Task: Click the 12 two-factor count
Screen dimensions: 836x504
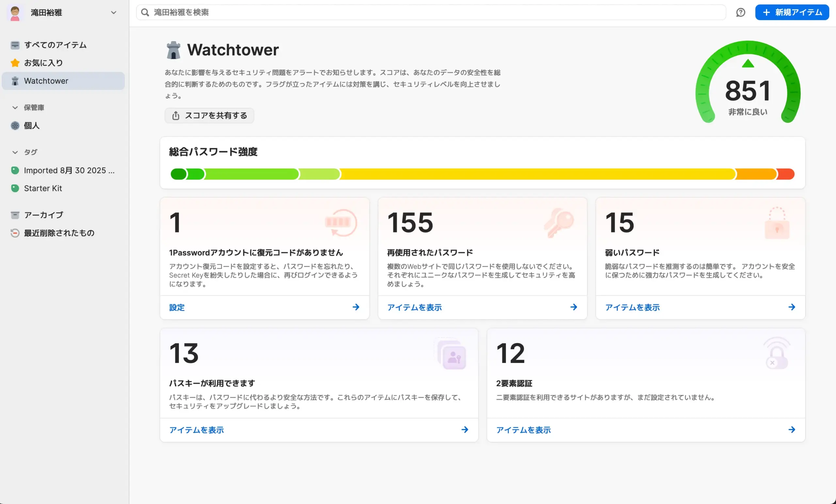Action: (x=510, y=353)
